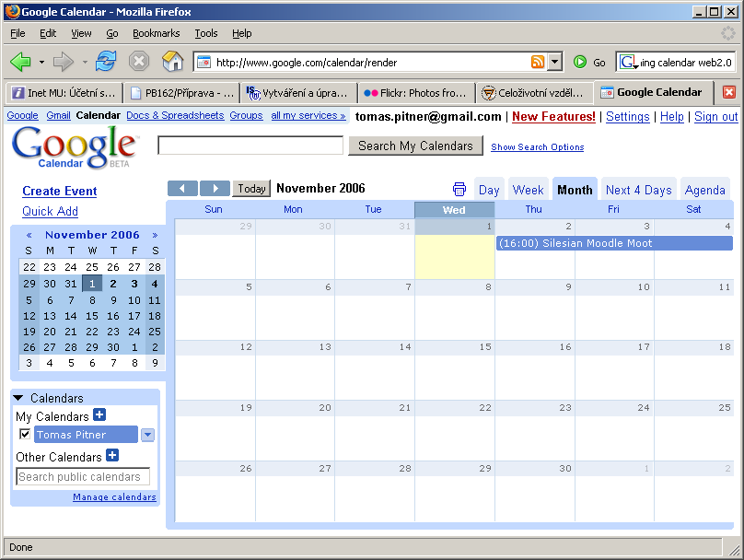Toggle the Tomas Pitner calendar checkbox

coord(25,434)
